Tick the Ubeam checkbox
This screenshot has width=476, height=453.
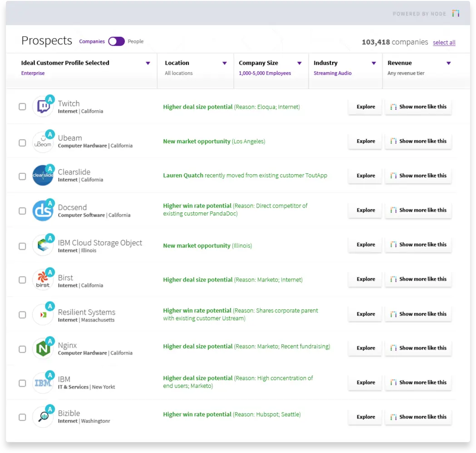click(23, 142)
